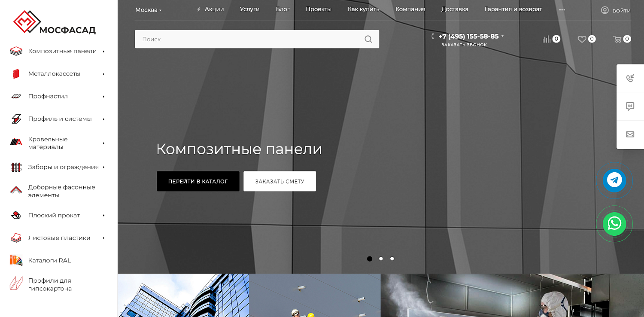Click the Каталоги RAL color fan icon
The height and width of the screenshot is (317, 644).
coord(16,260)
